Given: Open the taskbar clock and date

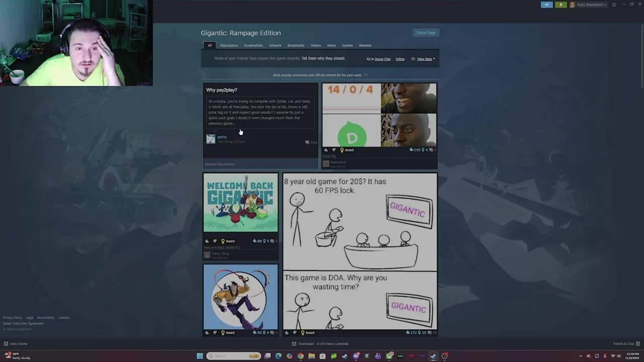Looking at the screenshot, I should point(632,356).
